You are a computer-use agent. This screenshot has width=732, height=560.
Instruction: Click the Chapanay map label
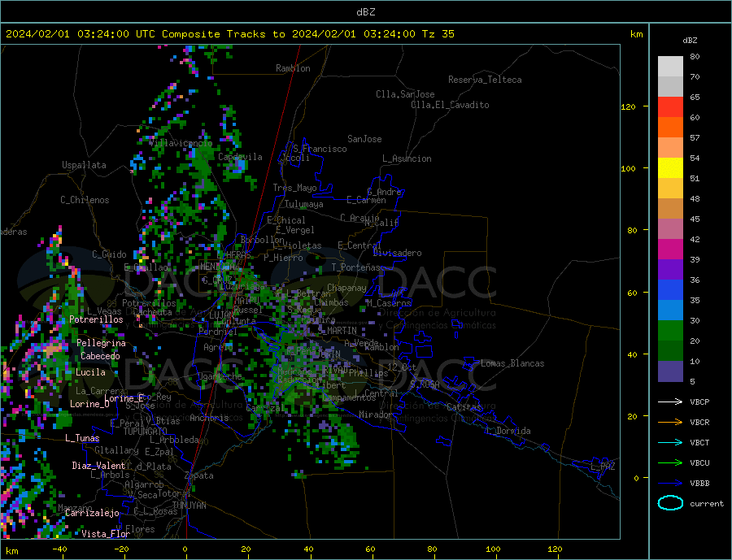[346, 288]
